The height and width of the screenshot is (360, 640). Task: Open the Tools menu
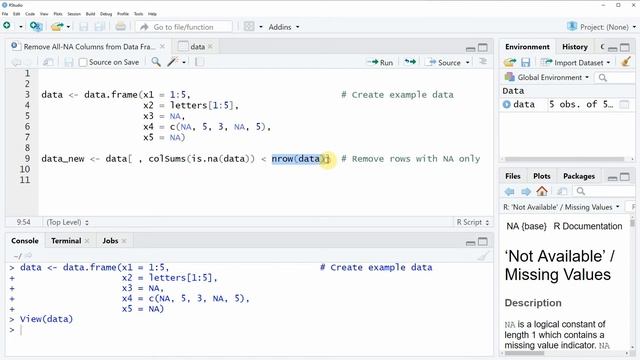[x=138, y=14]
